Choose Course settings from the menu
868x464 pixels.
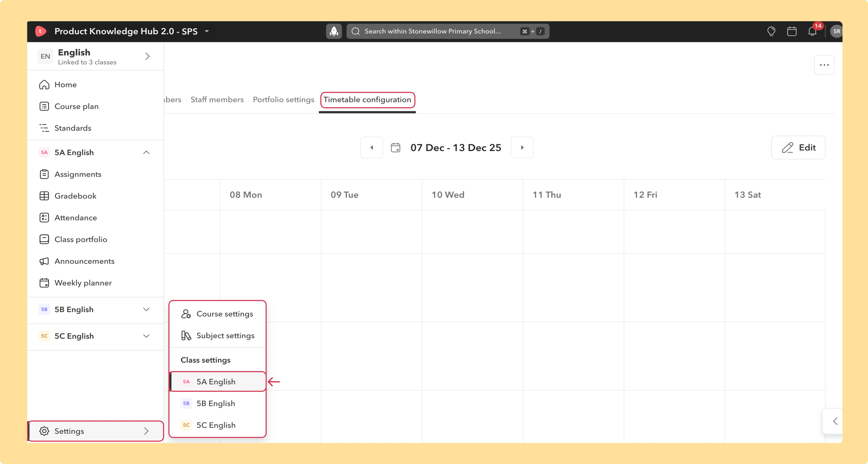click(x=218, y=314)
